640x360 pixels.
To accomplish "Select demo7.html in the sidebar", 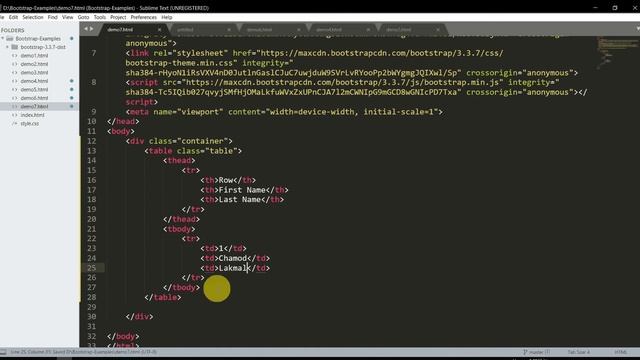I will [x=34, y=106].
